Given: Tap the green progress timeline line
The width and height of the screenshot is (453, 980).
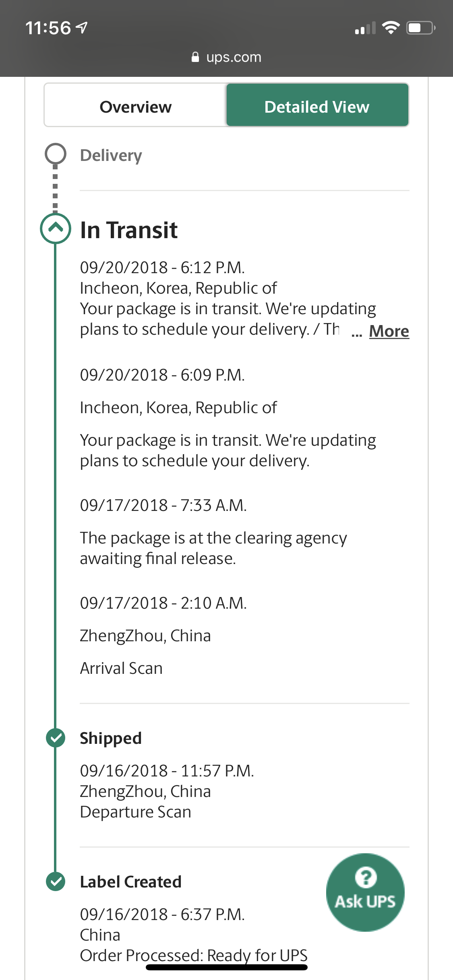Looking at the screenshot, I should tap(55, 483).
